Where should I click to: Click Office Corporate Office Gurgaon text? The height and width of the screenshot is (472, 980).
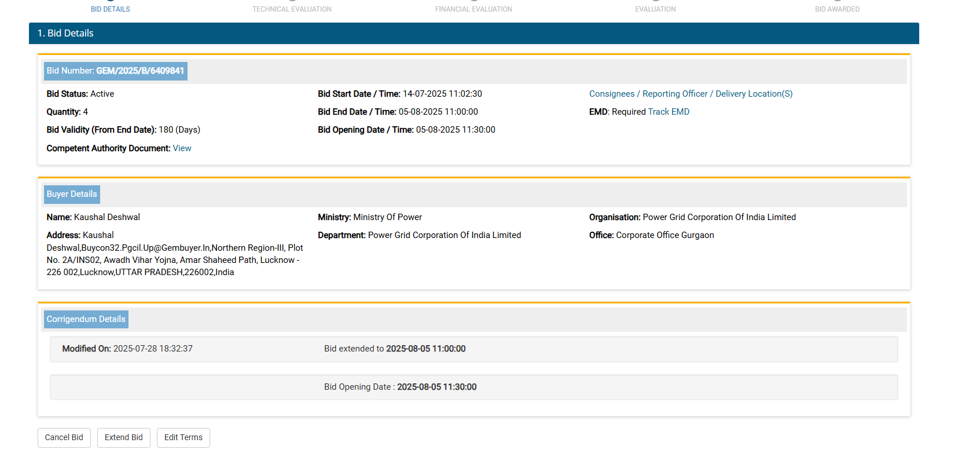point(652,235)
